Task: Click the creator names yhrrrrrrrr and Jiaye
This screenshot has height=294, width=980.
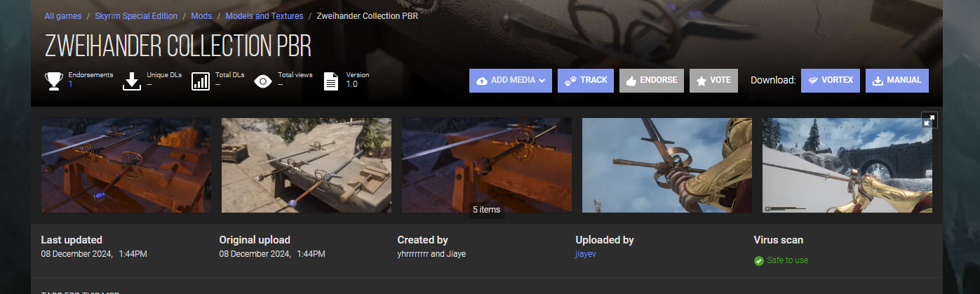Action: pyautogui.click(x=431, y=254)
